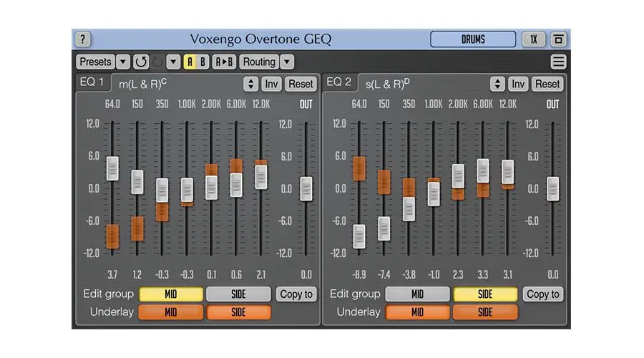
Task: Select the A state button
Action: pyautogui.click(x=190, y=62)
